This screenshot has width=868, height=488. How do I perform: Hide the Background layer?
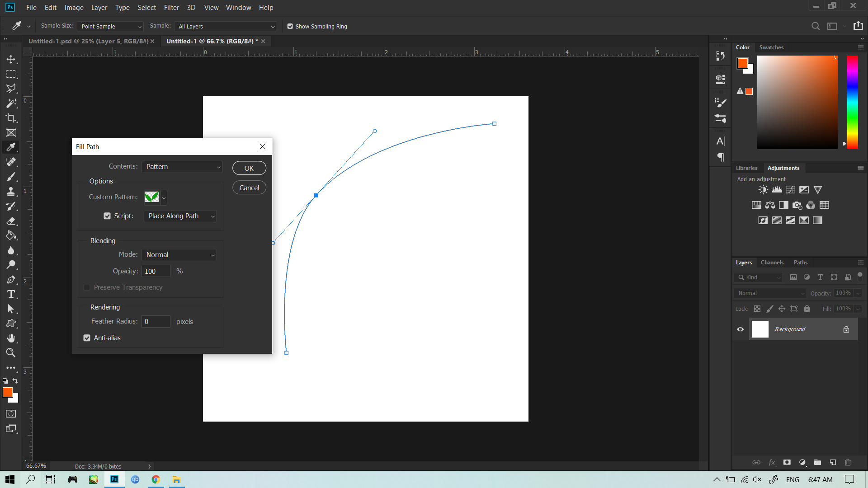coord(740,329)
